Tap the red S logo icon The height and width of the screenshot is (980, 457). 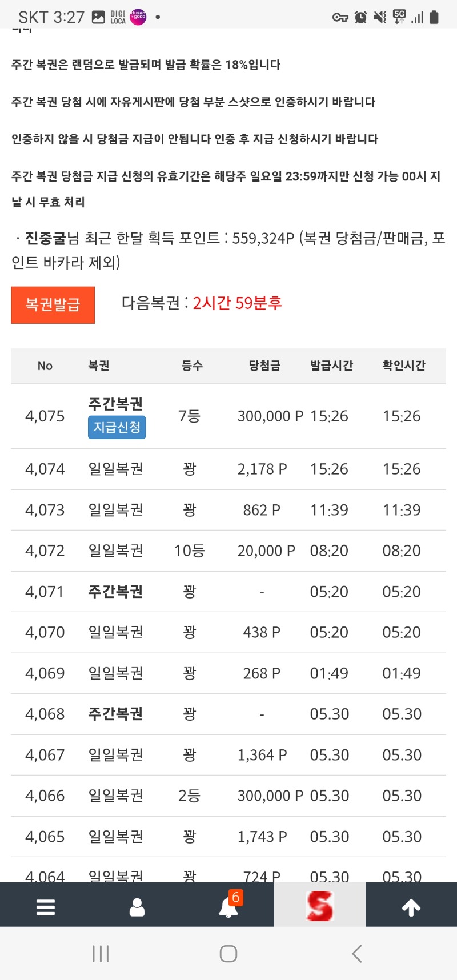pyautogui.click(x=319, y=906)
